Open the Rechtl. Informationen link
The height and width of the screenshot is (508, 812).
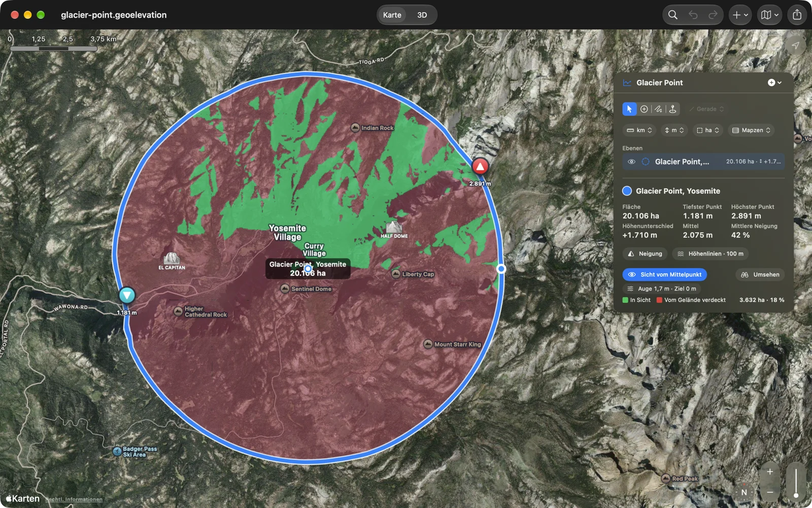(74, 499)
